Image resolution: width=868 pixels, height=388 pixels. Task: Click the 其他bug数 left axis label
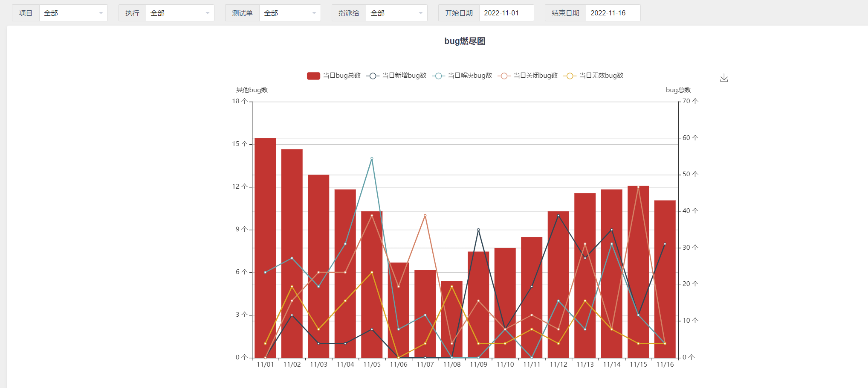pyautogui.click(x=252, y=90)
